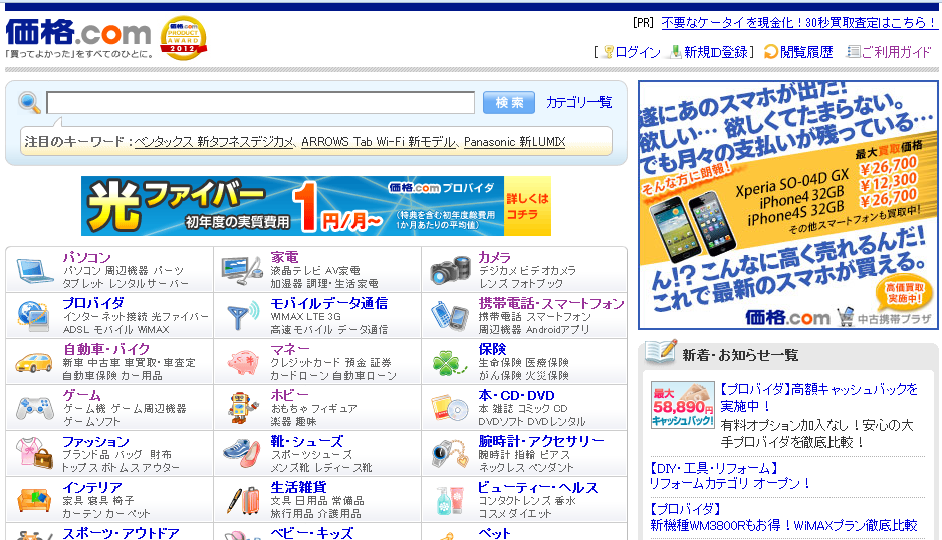Click the orange sofa icon for インテリア
This screenshot has width=942, height=540.
click(34, 500)
